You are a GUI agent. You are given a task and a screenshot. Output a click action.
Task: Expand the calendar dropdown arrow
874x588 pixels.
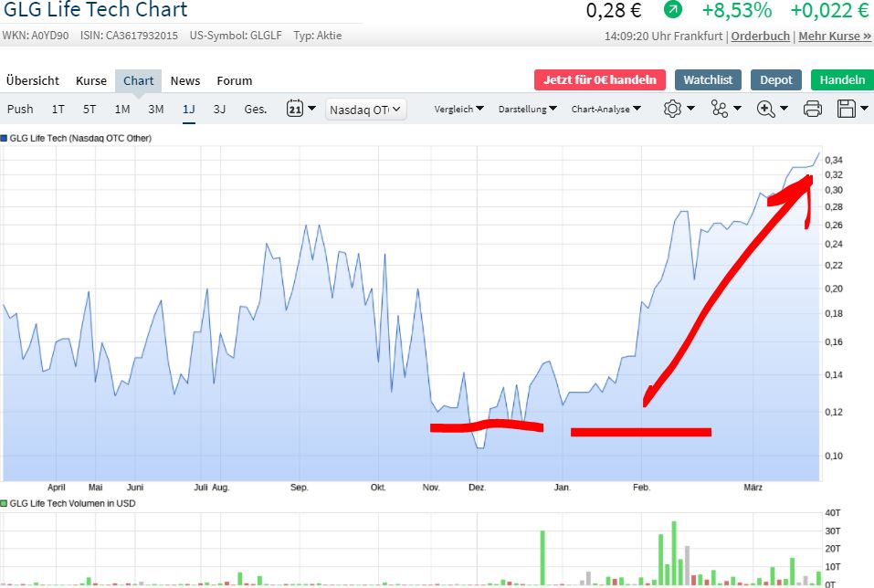[x=311, y=108]
